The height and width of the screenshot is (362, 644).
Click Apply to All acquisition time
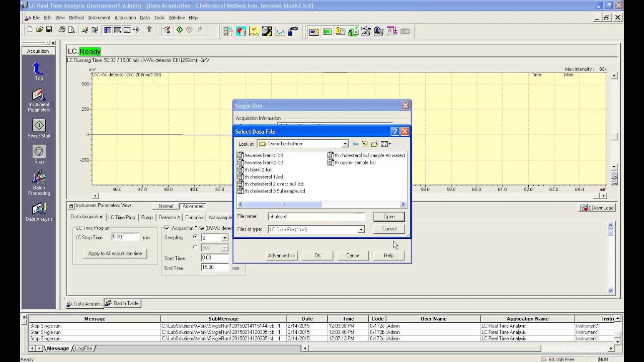coord(115,253)
